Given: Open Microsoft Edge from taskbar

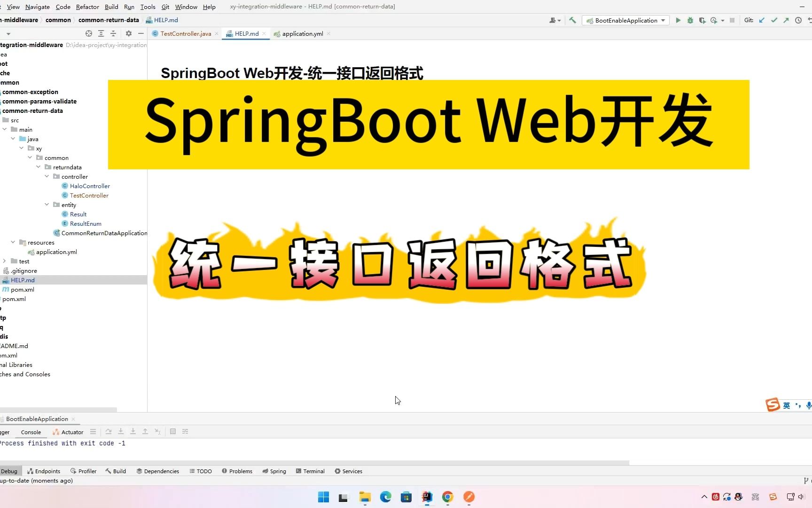Looking at the screenshot, I should click(386, 497).
